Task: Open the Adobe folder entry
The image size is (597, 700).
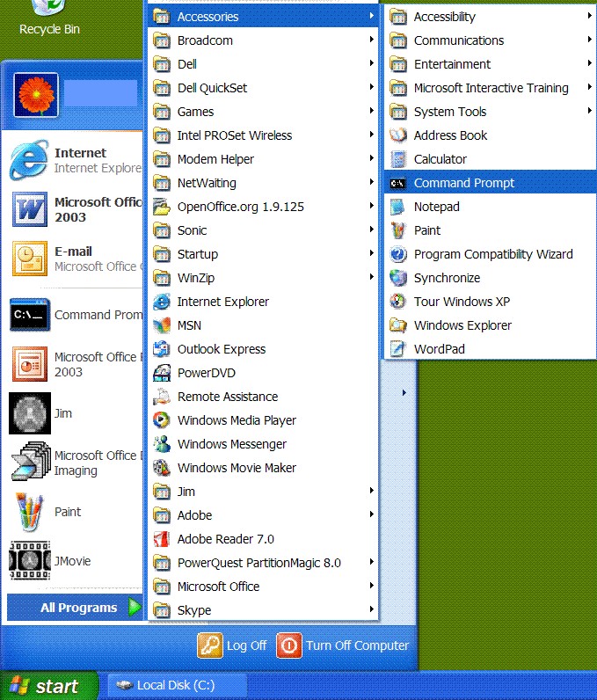Action: (263, 515)
